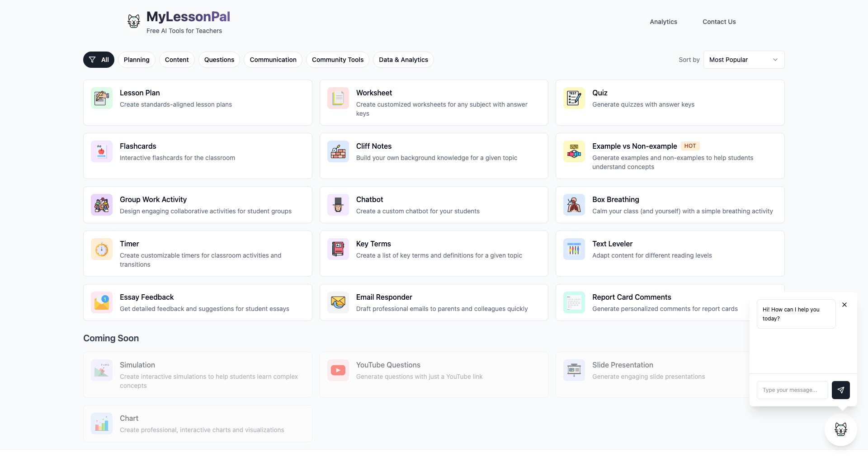The height and width of the screenshot is (457, 868).
Task: Filter tools by Community Tools
Action: (338, 60)
